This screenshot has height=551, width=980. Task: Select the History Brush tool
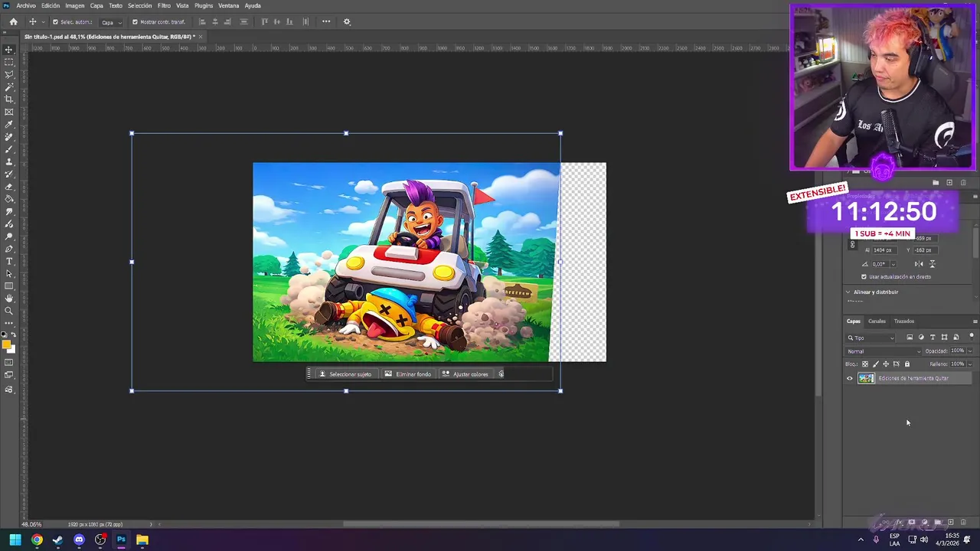pos(9,174)
